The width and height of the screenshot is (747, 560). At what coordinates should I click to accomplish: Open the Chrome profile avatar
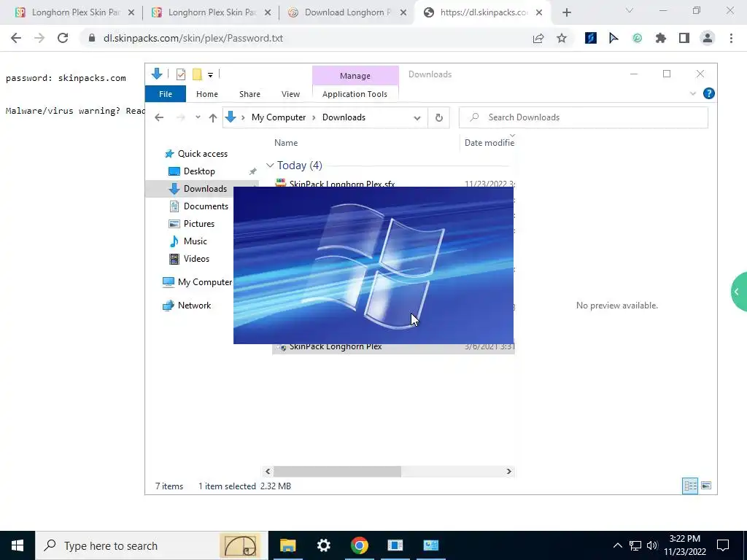[708, 38]
